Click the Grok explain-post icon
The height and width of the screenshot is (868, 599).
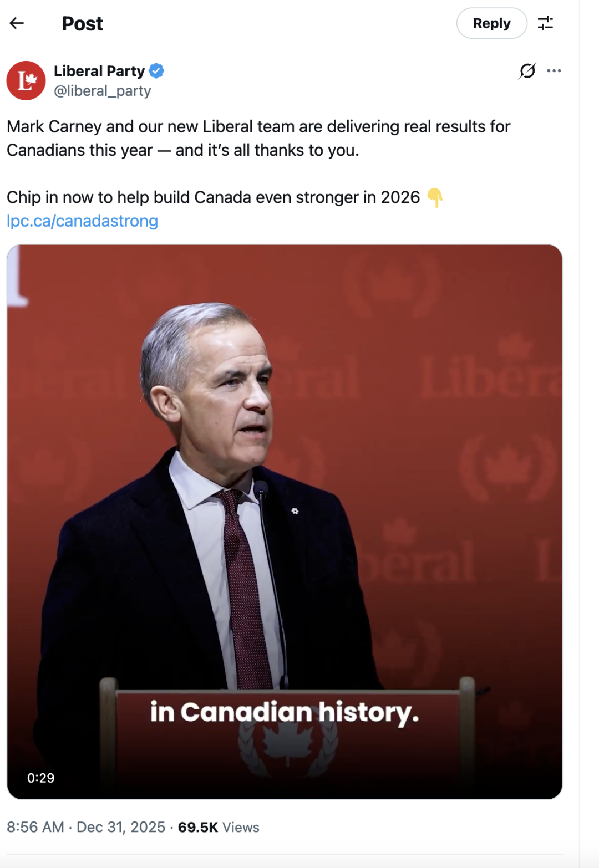(527, 71)
